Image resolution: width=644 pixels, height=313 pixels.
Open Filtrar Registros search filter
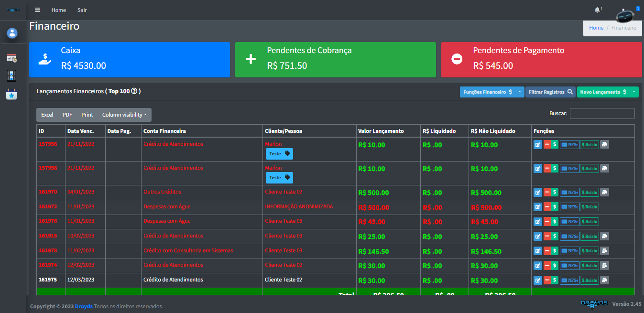click(550, 92)
